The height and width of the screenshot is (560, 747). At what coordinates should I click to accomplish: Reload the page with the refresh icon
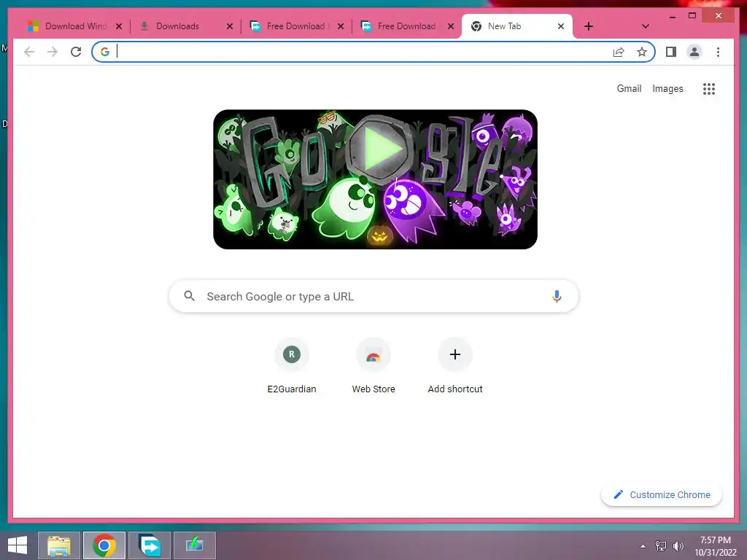(x=76, y=52)
